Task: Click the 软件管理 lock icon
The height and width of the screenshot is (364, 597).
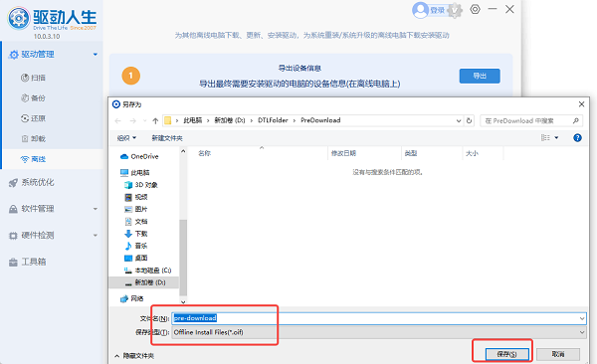Action: (13, 209)
